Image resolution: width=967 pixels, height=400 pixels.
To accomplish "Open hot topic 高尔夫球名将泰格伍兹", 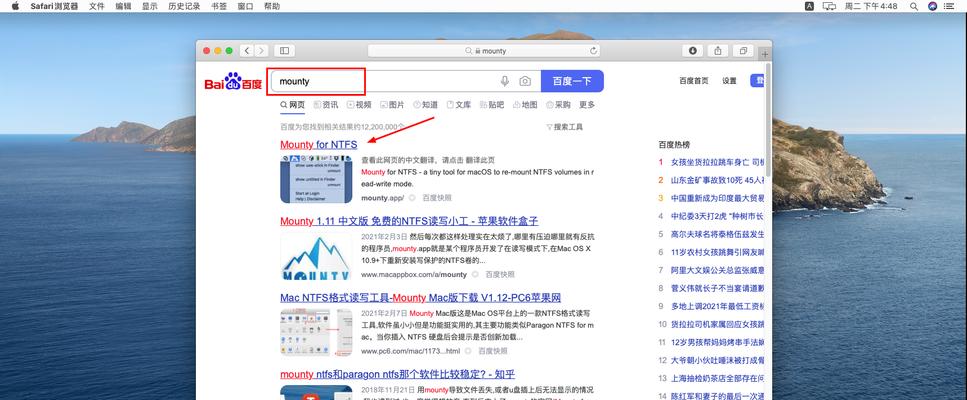I will pos(717,234).
